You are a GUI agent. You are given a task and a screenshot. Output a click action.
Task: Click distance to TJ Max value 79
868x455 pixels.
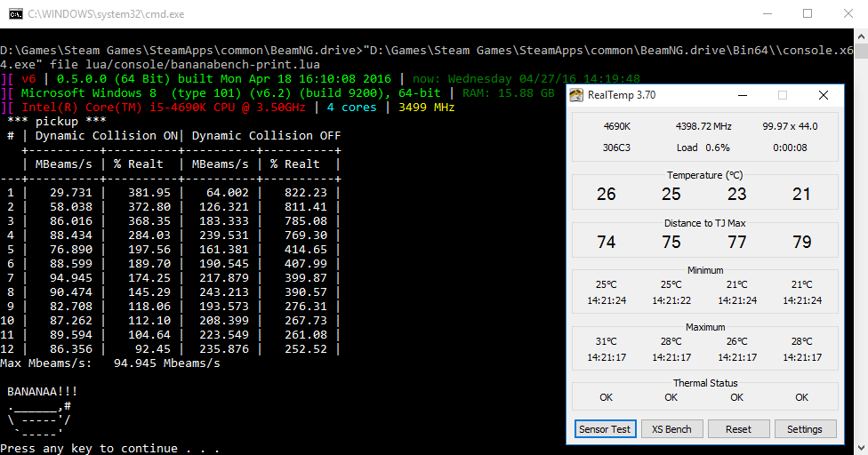click(801, 242)
